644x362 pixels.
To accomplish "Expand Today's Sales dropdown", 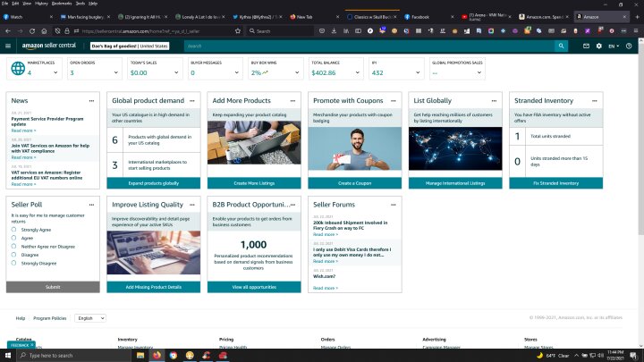I will point(176,72).
